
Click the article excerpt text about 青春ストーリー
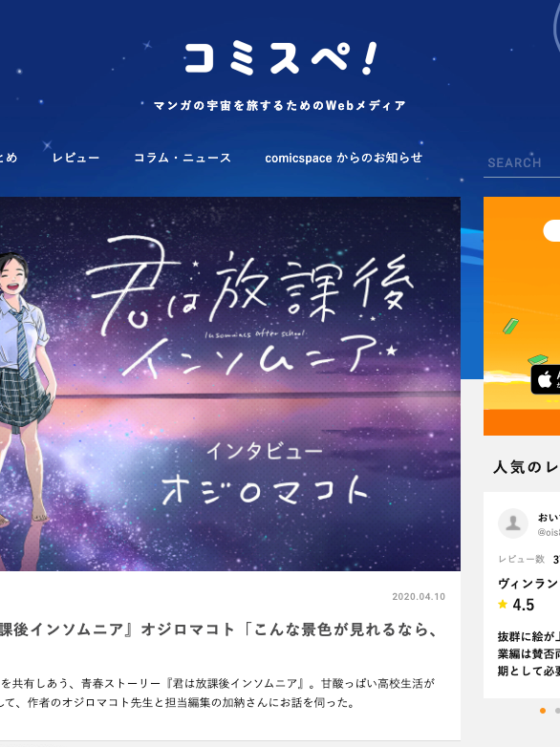point(217,694)
